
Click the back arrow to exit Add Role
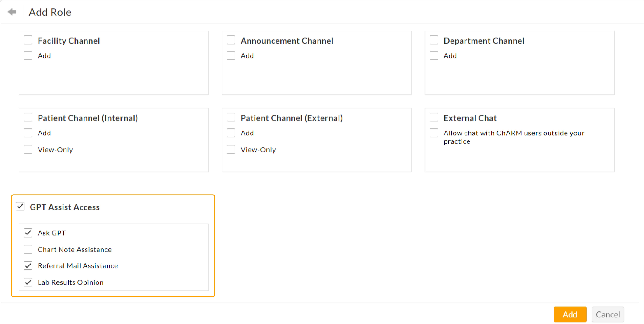[x=12, y=12]
